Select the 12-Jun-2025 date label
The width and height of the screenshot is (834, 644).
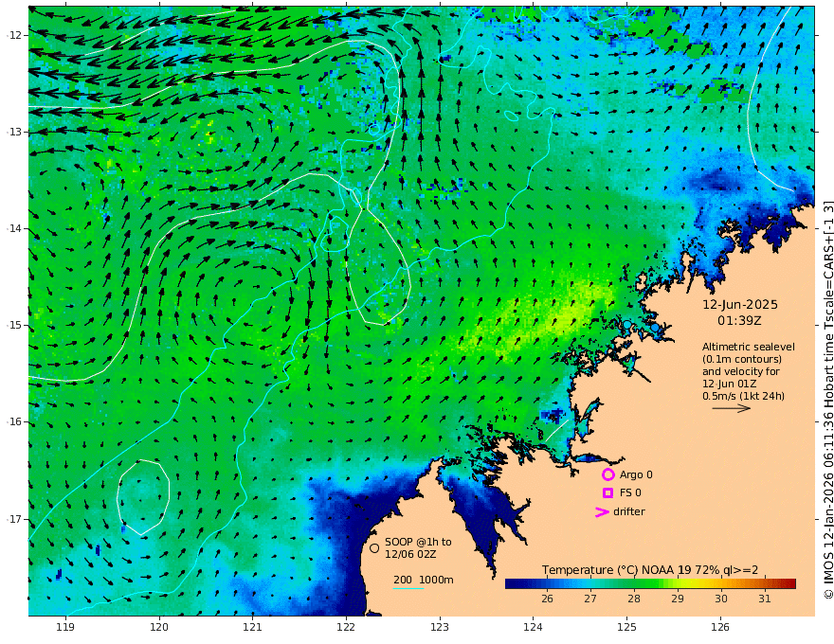[x=740, y=304]
